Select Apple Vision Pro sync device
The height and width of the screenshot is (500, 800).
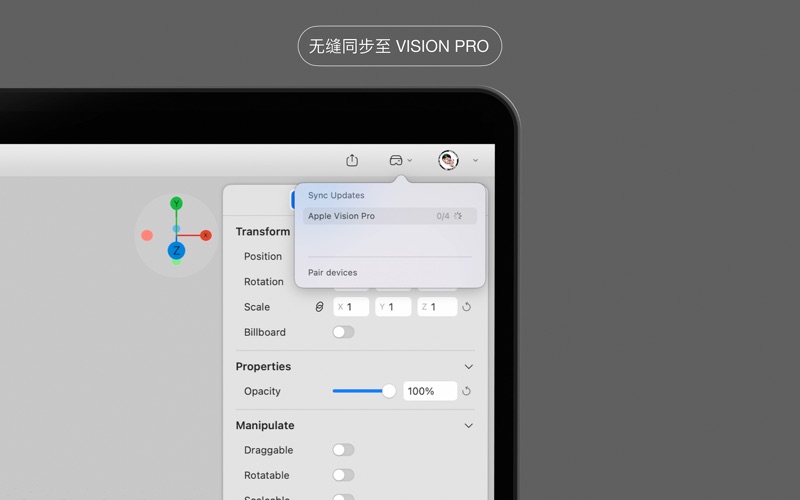pos(390,216)
